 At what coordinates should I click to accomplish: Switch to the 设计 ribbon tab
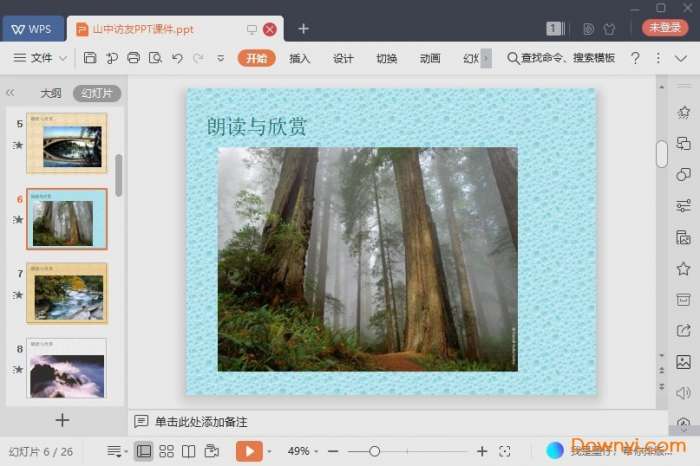pyautogui.click(x=343, y=58)
